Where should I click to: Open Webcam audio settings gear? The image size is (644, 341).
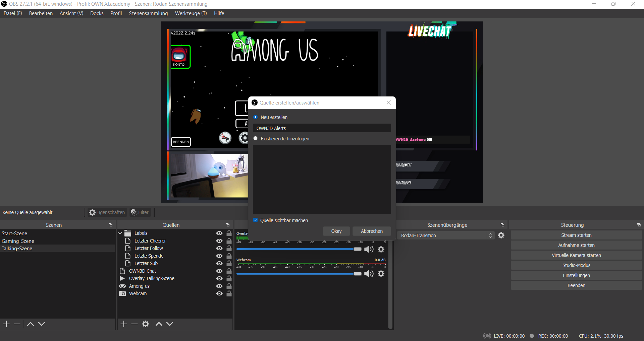pyautogui.click(x=381, y=274)
